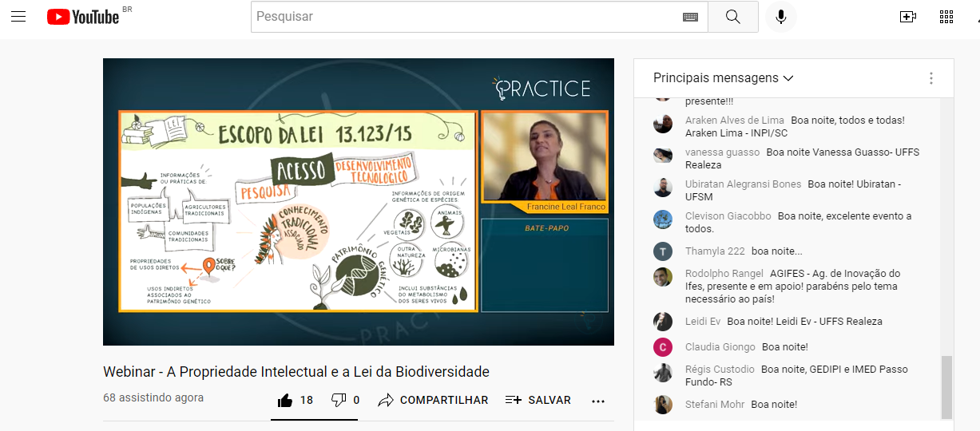Dislike the video with thumbs down
This screenshot has width=980, height=431.
pos(339,400)
